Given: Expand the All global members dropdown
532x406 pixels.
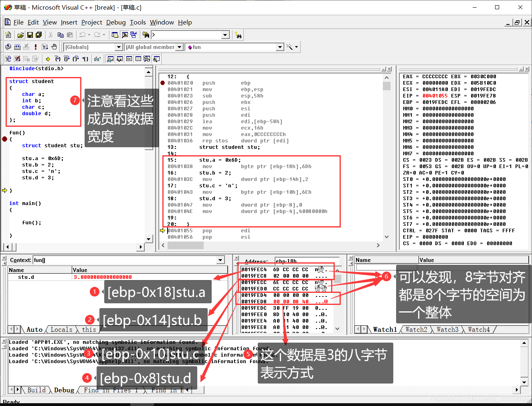Looking at the screenshot, I should click(180, 47).
